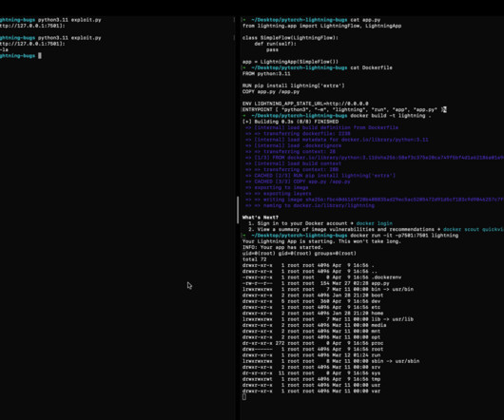Click the 'sys' directory listing row
The width and height of the screenshot is (504, 420).
(x=312, y=373)
